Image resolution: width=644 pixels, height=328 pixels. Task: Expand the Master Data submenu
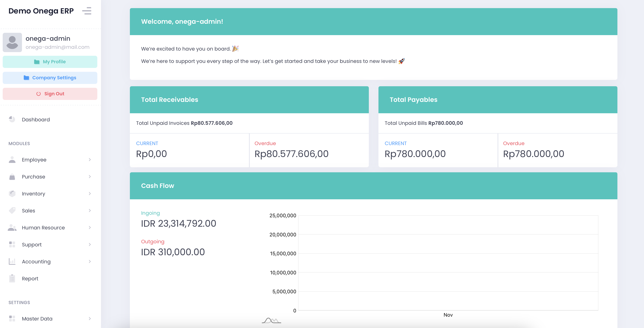pos(90,319)
